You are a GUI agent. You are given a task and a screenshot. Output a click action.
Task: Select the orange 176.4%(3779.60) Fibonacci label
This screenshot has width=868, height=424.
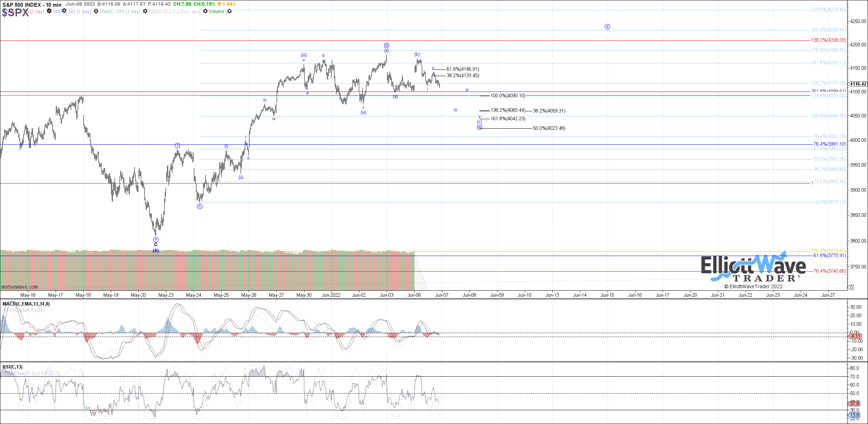(828, 251)
